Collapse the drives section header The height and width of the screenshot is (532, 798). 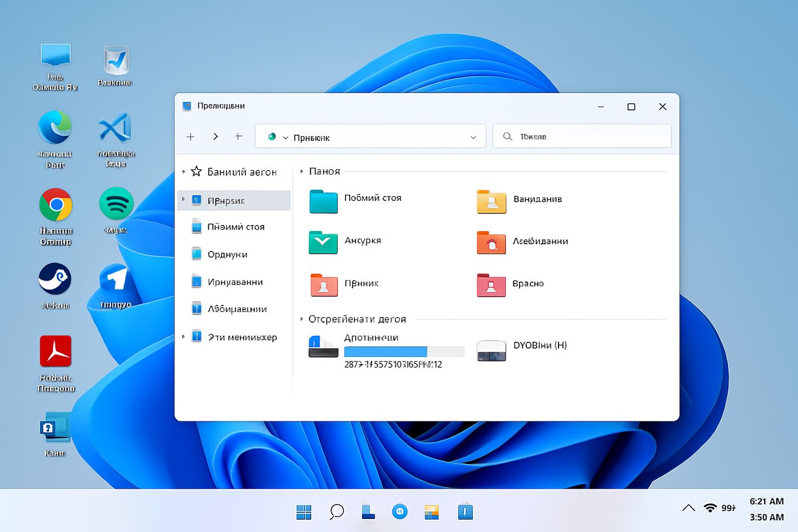click(x=301, y=319)
